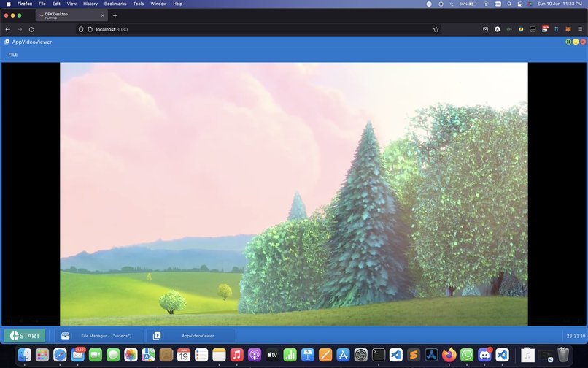Open the Tools menu in menu bar
The image size is (588, 368).
coord(139,4)
